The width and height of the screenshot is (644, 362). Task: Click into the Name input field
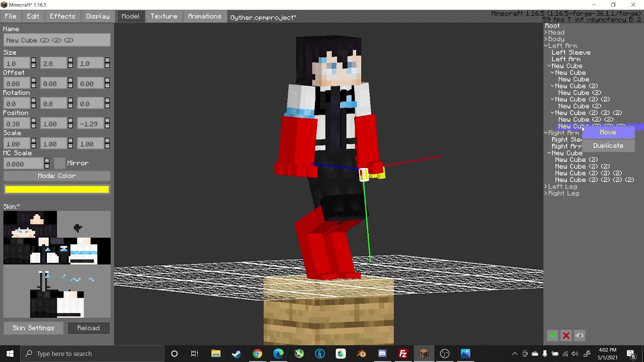pos(57,40)
